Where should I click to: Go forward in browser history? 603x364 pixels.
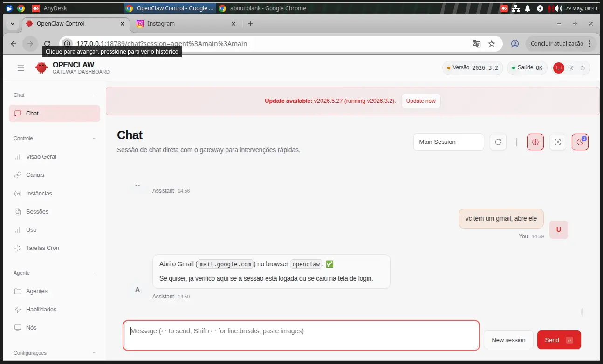click(x=30, y=44)
